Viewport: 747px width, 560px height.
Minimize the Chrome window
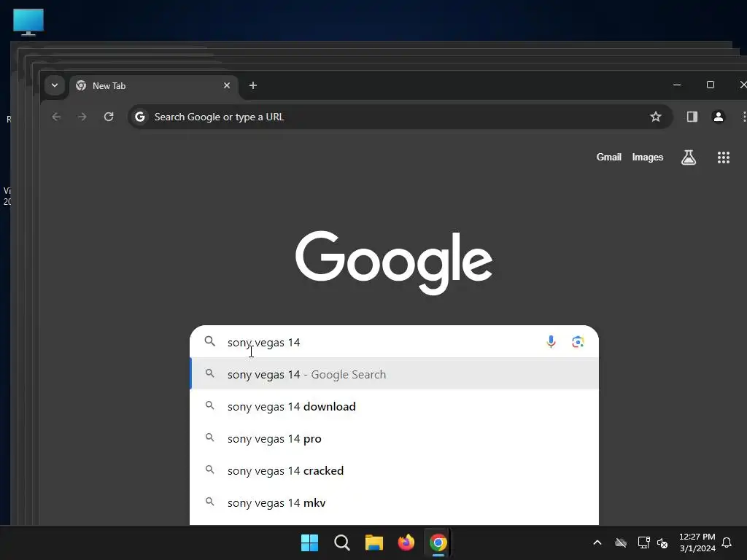pos(677,85)
